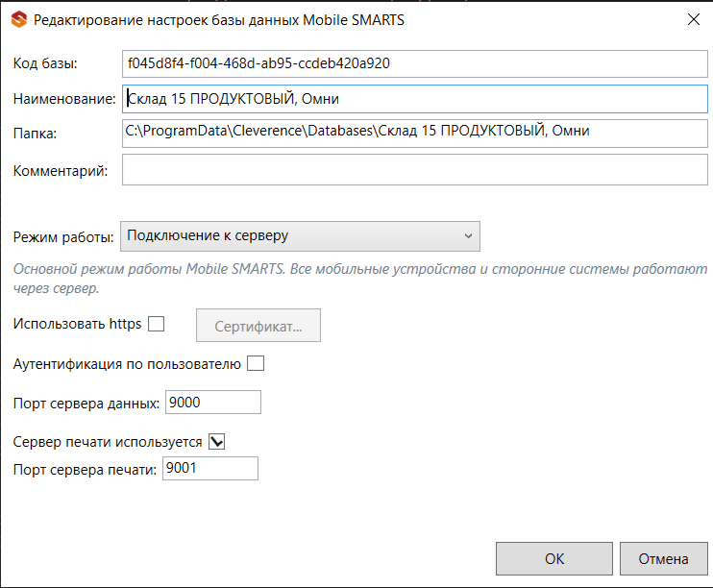Open the Режим работы dropdown
713x588 pixels.
click(300, 236)
